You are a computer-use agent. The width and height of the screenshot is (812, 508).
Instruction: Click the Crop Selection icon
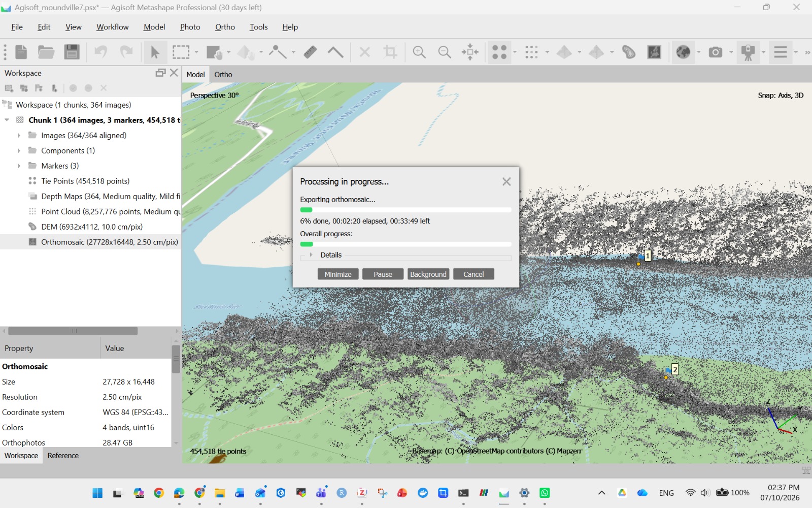coord(390,52)
